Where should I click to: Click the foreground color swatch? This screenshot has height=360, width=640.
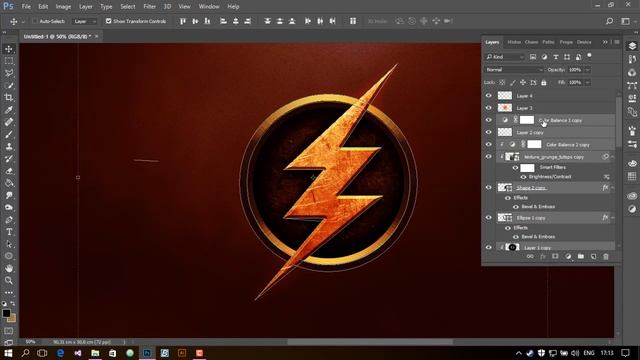point(6,313)
